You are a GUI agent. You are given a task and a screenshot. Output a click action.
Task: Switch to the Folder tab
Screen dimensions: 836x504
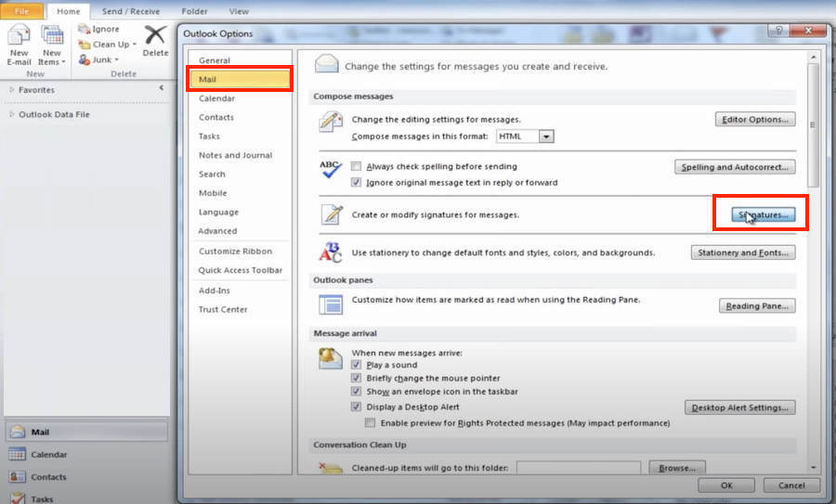point(195,11)
